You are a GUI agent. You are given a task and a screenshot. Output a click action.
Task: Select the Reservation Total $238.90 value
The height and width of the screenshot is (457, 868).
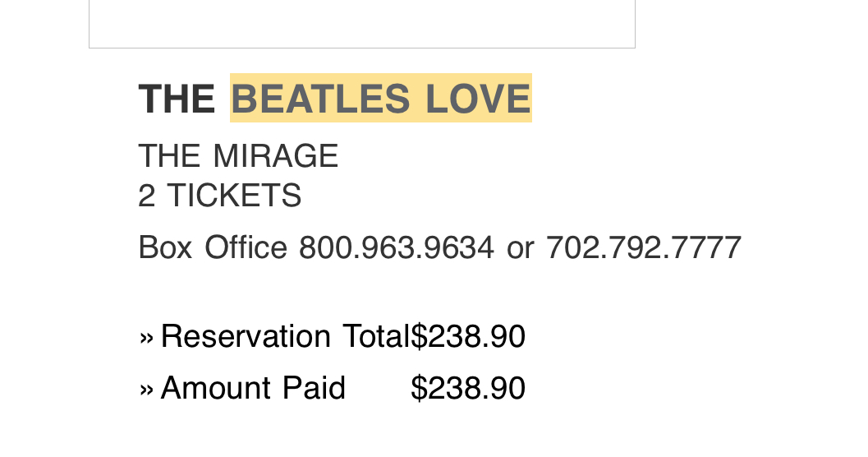468,337
